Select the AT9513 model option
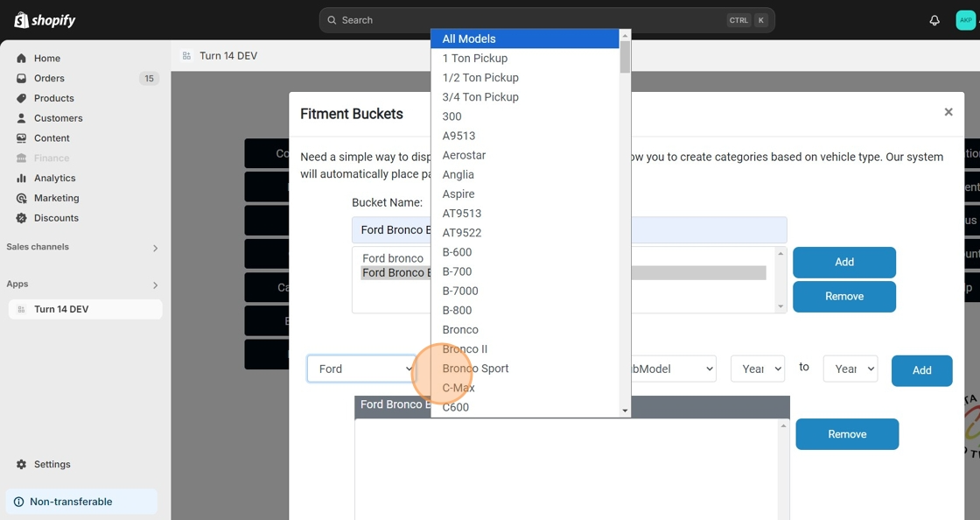 [x=525, y=213]
